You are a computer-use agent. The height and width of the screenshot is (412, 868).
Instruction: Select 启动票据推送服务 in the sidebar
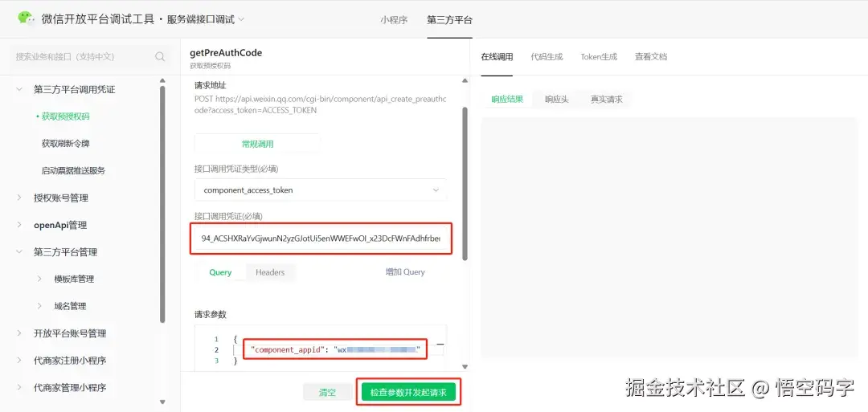coord(73,170)
